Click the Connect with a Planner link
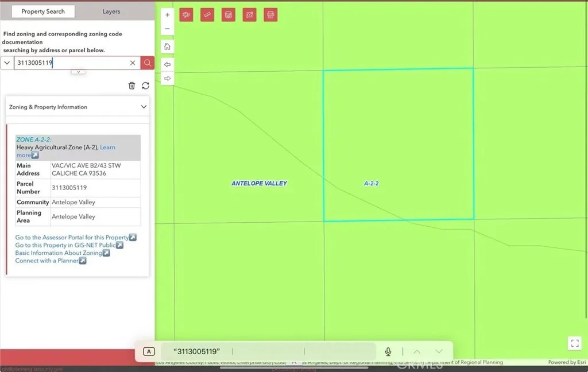Viewport: 588px width, 372px height. pyautogui.click(x=51, y=261)
